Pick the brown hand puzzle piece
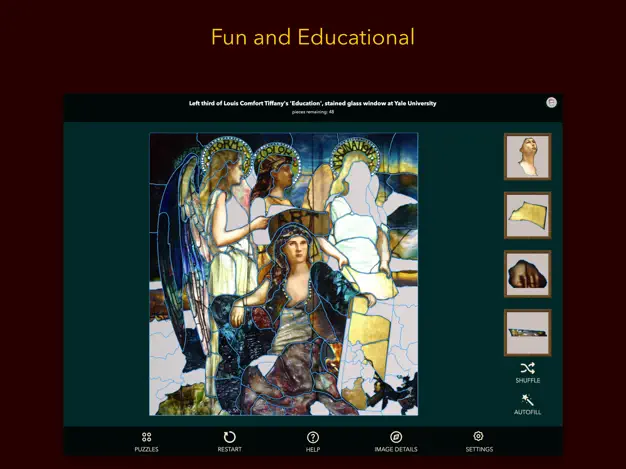This screenshot has height=469, width=626. (527, 274)
